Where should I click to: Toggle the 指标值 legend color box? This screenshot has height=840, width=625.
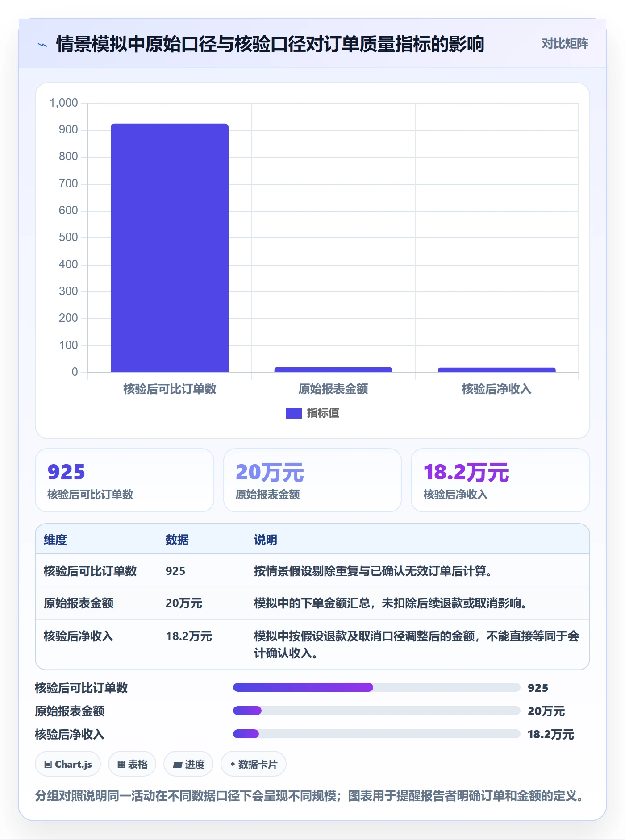point(293,413)
